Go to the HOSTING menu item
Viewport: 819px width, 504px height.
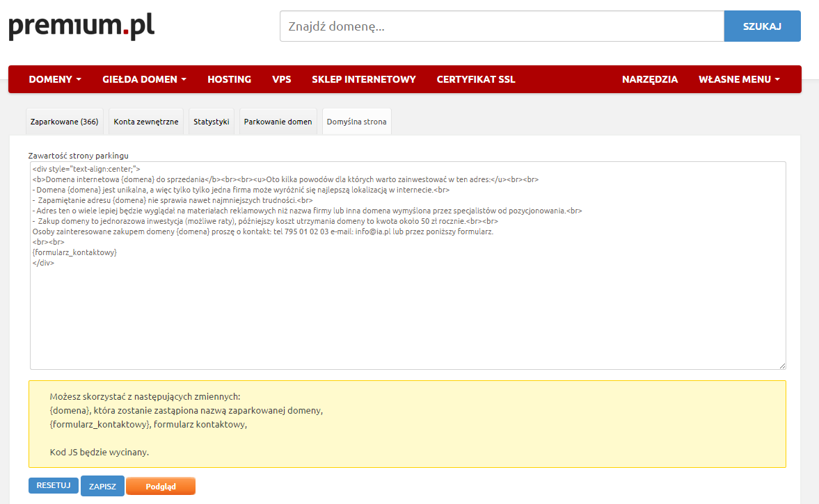[x=229, y=79]
